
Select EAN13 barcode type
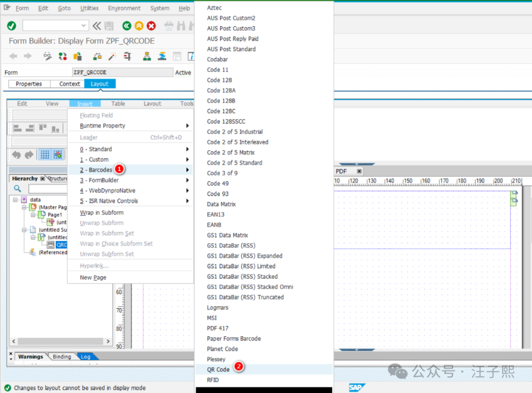264,214
